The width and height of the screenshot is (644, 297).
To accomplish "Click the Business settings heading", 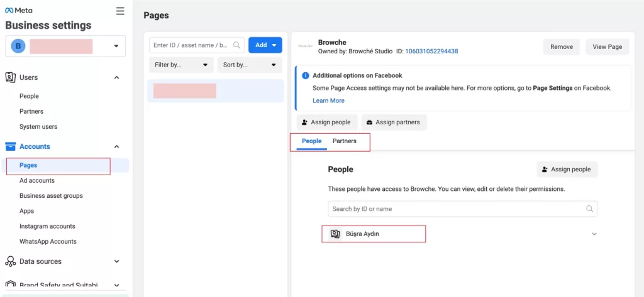I will point(48,26).
